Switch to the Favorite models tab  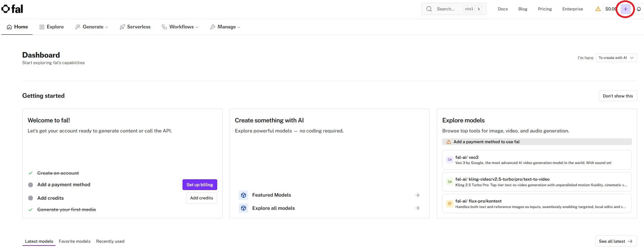click(x=75, y=241)
